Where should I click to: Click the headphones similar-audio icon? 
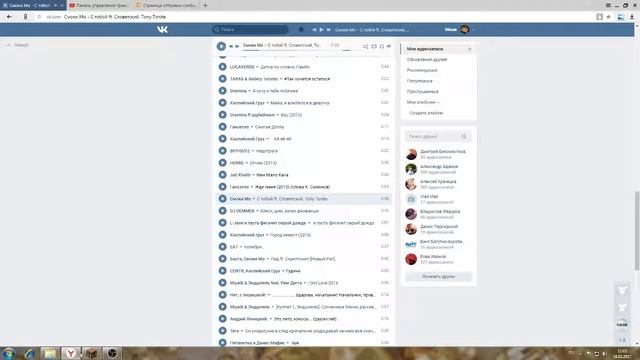coord(382,47)
